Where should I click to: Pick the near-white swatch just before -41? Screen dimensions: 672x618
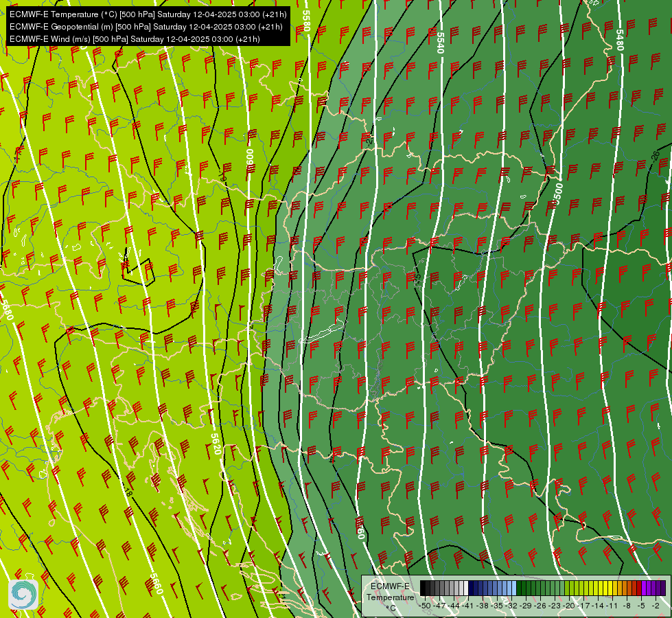pos(466,588)
